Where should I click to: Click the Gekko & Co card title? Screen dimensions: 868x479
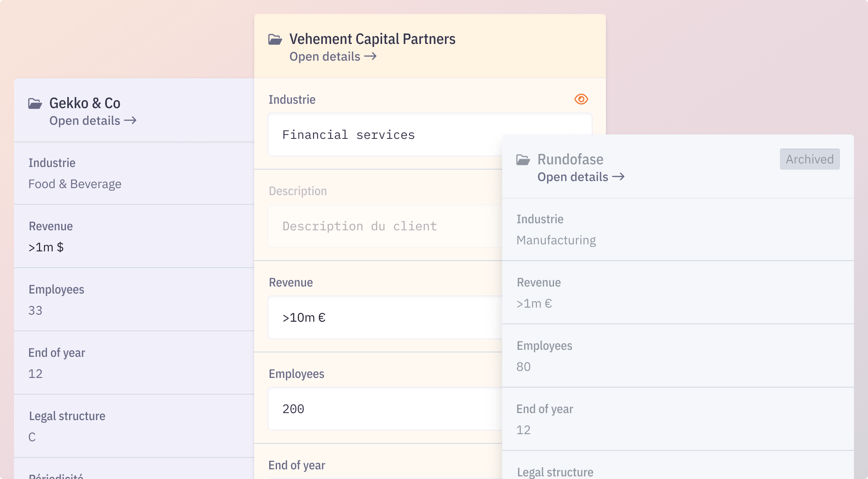pyautogui.click(x=85, y=103)
